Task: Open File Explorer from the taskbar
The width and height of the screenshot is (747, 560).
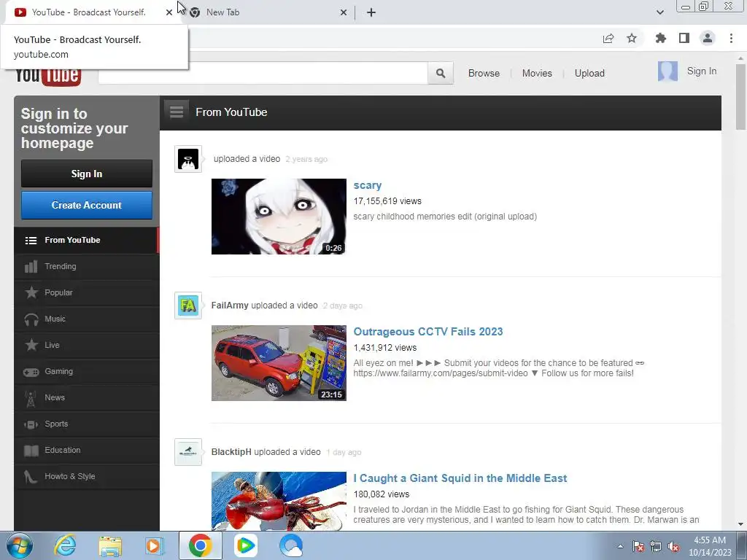Action: tap(110, 545)
